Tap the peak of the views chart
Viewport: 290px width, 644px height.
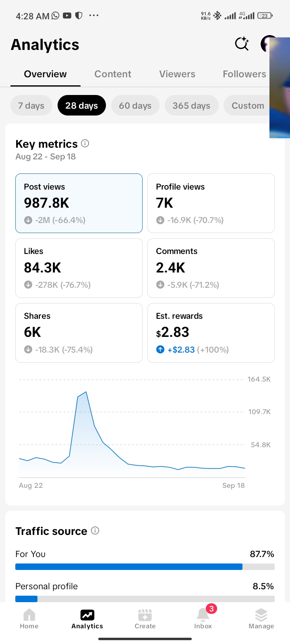point(86,392)
